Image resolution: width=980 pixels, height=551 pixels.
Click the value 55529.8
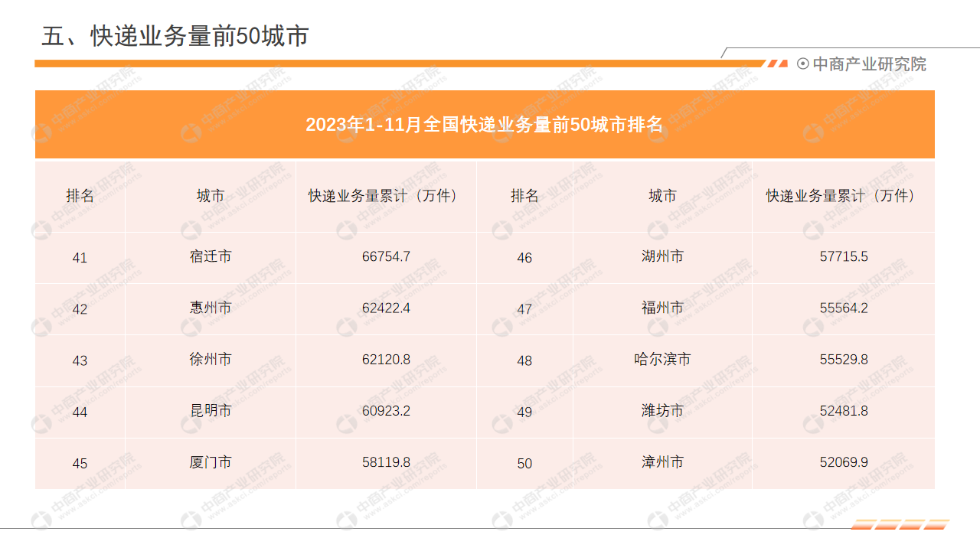coord(844,359)
